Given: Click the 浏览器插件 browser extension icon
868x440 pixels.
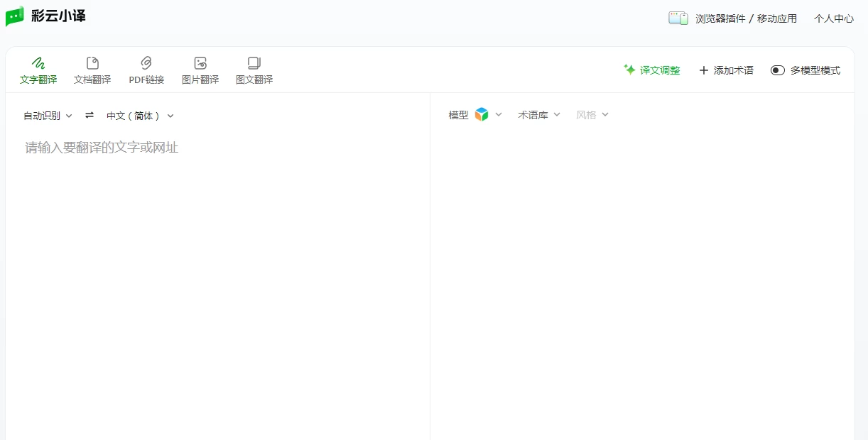Looking at the screenshot, I should [x=678, y=18].
